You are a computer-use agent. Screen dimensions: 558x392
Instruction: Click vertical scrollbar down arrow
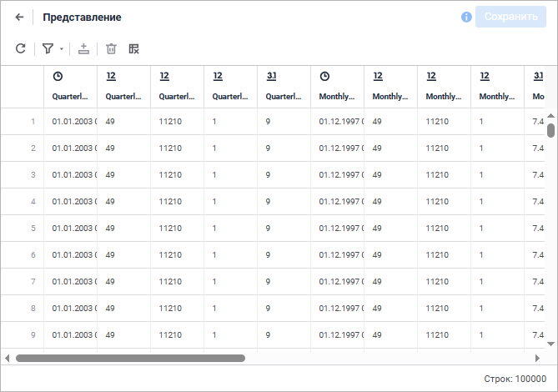pyautogui.click(x=550, y=343)
